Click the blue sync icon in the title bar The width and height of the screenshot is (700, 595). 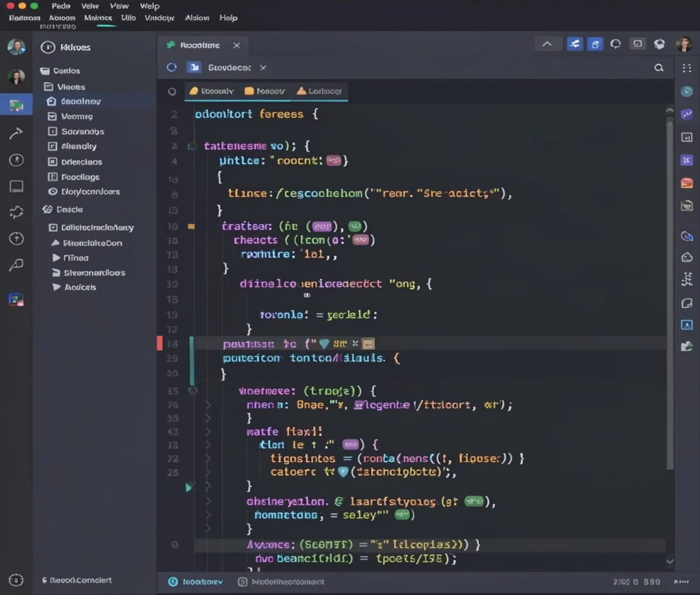(x=575, y=43)
